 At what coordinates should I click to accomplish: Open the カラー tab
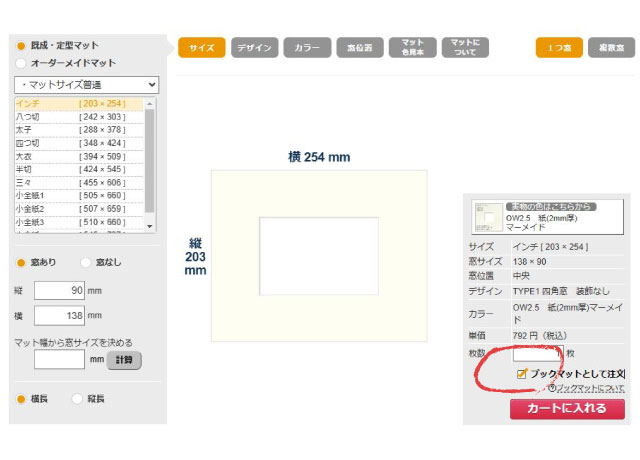[x=307, y=48]
